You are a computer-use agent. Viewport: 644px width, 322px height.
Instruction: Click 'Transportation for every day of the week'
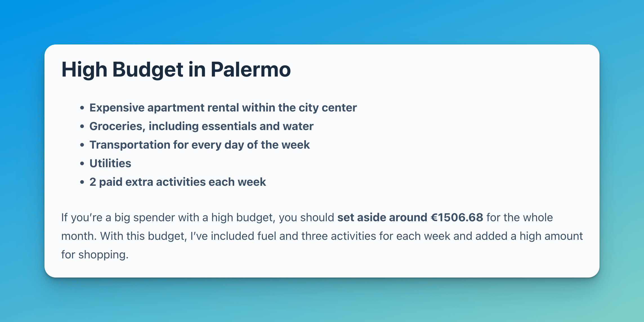click(199, 145)
